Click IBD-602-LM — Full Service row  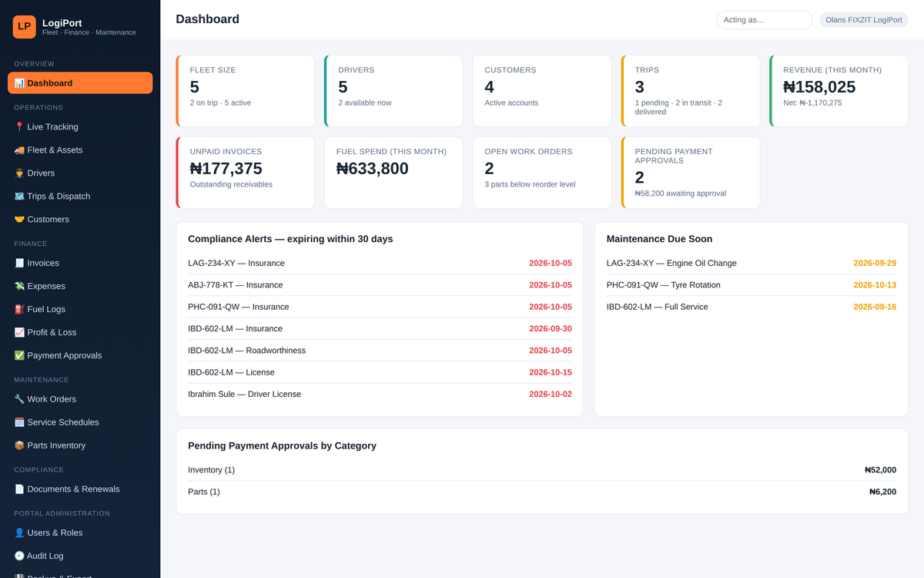pyautogui.click(x=752, y=307)
